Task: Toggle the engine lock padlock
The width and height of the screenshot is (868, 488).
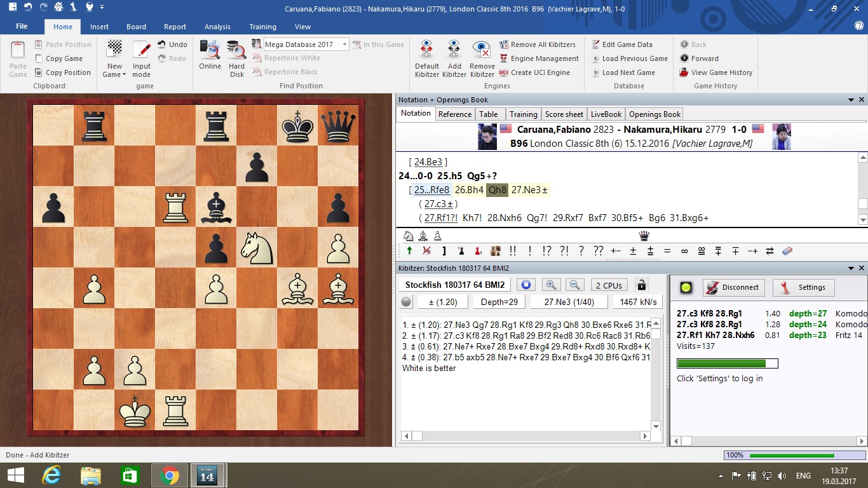Action: [x=641, y=285]
